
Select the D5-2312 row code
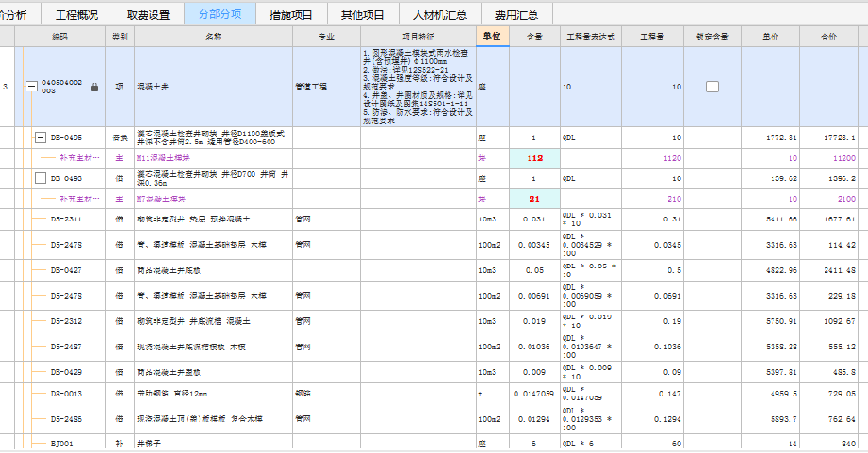[66, 321]
